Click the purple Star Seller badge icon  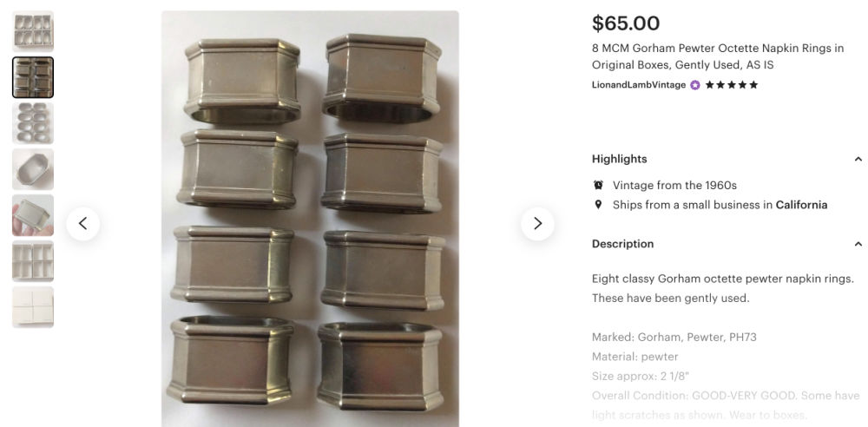point(694,85)
